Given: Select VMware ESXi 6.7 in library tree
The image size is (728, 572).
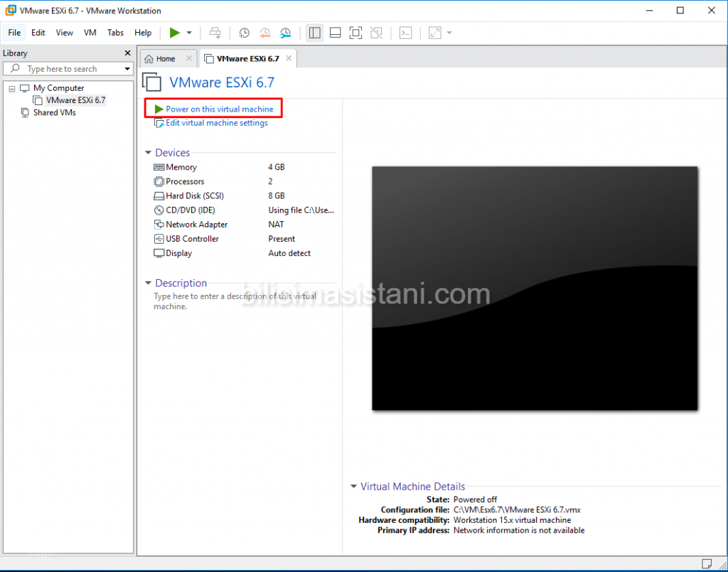Looking at the screenshot, I should pyautogui.click(x=75, y=100).
